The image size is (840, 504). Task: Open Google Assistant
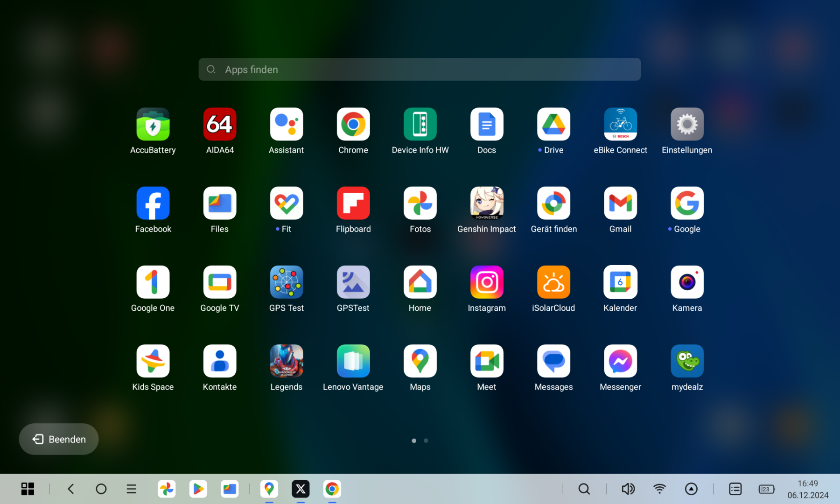pos(287,124)
